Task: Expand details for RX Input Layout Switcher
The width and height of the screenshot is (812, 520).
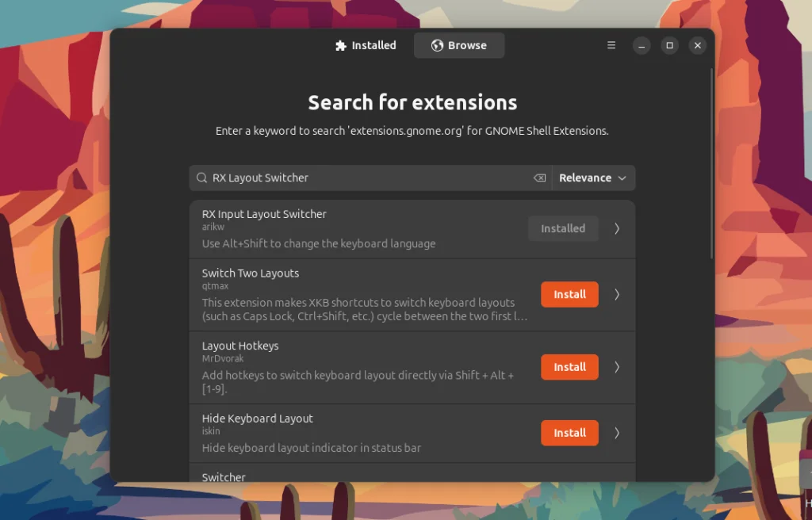Action: pos(617,228)
